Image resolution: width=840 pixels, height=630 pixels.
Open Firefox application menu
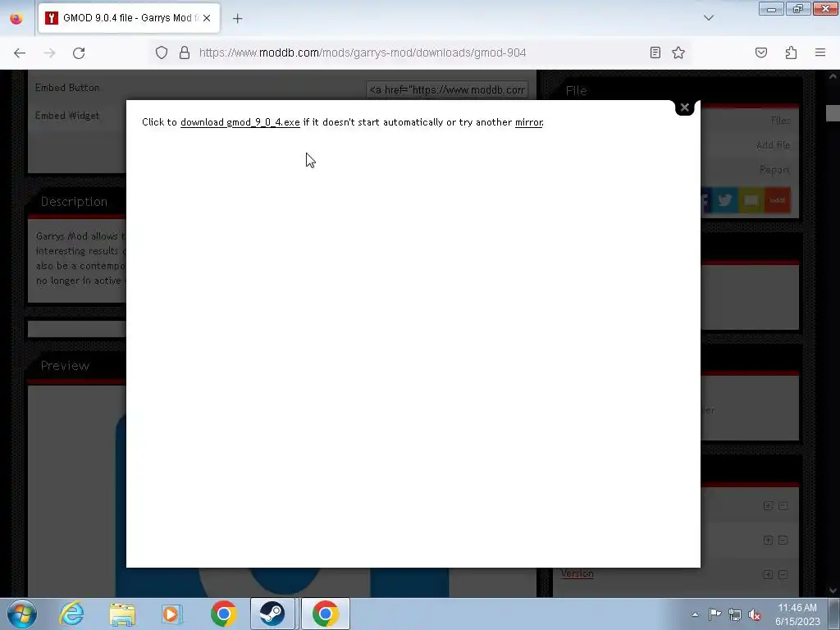coord(820,52)
